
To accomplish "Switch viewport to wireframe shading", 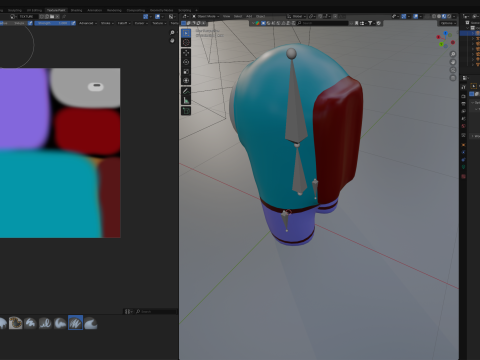I will [434, 16].
